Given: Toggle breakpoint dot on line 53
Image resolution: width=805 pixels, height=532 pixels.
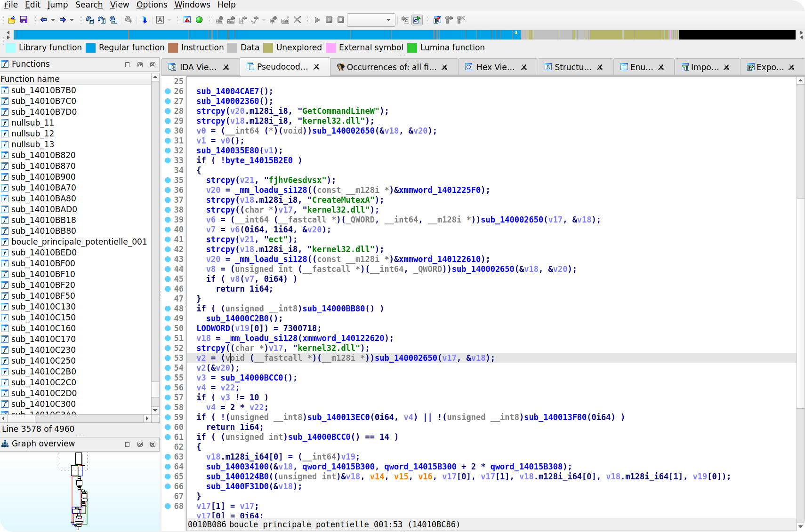Looking at the screenshot, I should point(168,358).
